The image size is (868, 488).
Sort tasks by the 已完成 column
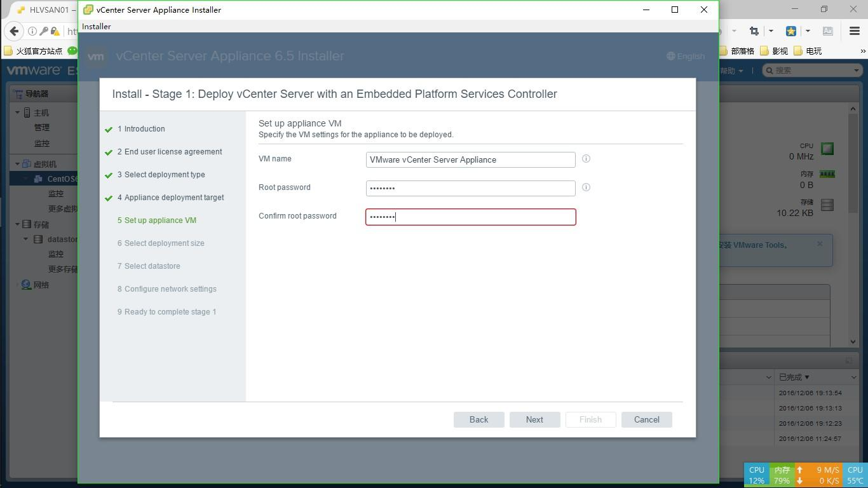pos(794,377)
